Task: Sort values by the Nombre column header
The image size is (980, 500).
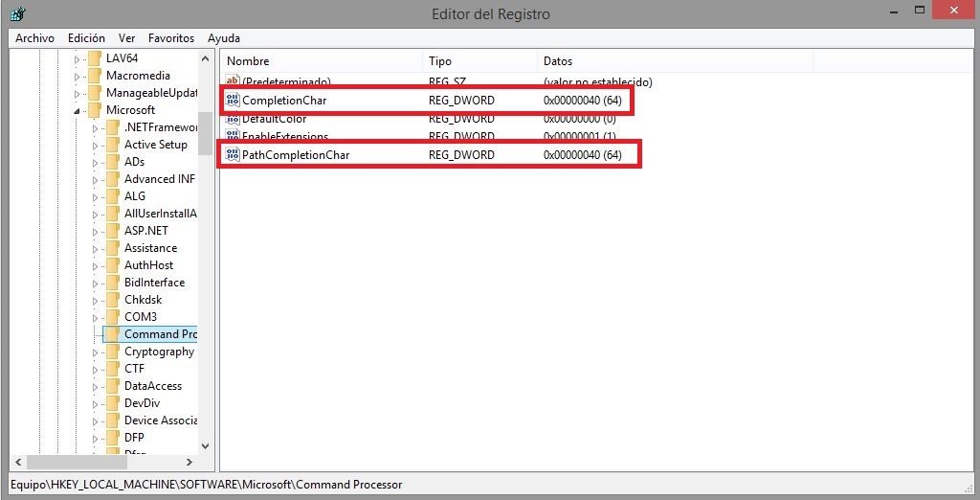Action: coord(322,61)
